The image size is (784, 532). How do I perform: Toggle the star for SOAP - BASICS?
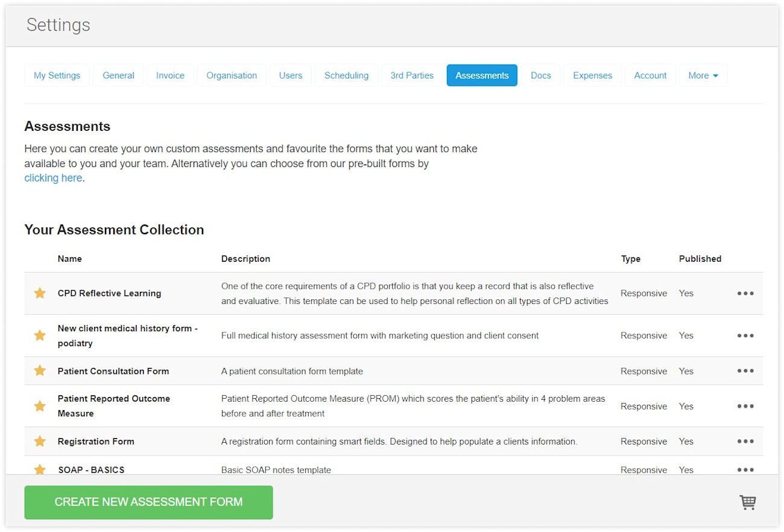click(x=40, y=469)
